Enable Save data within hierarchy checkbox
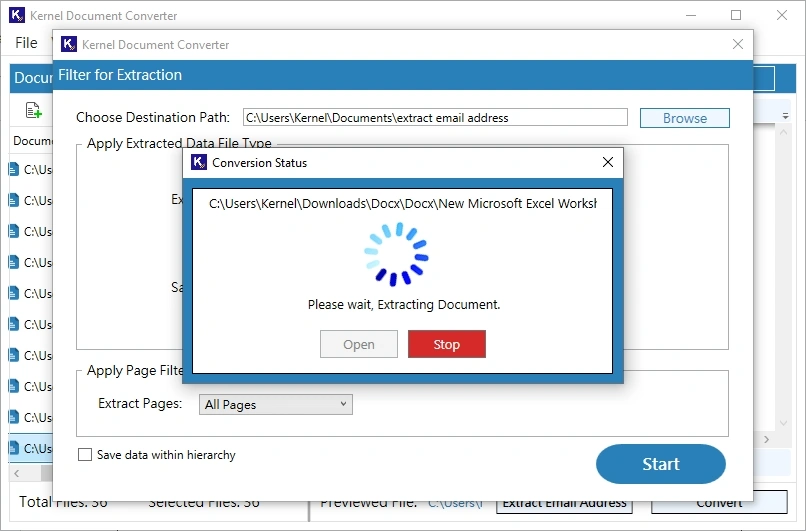 [85, 455]
